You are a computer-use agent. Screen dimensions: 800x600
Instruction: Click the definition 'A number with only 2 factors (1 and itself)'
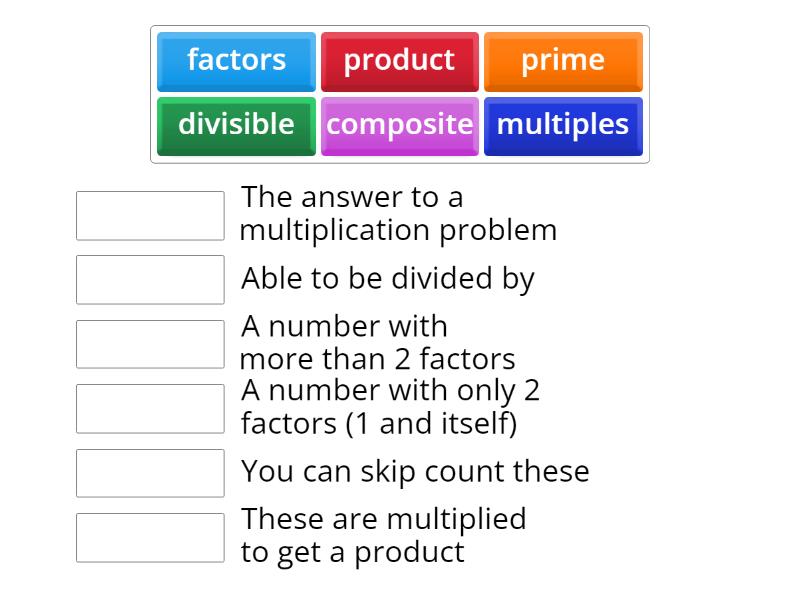point(390,407)
